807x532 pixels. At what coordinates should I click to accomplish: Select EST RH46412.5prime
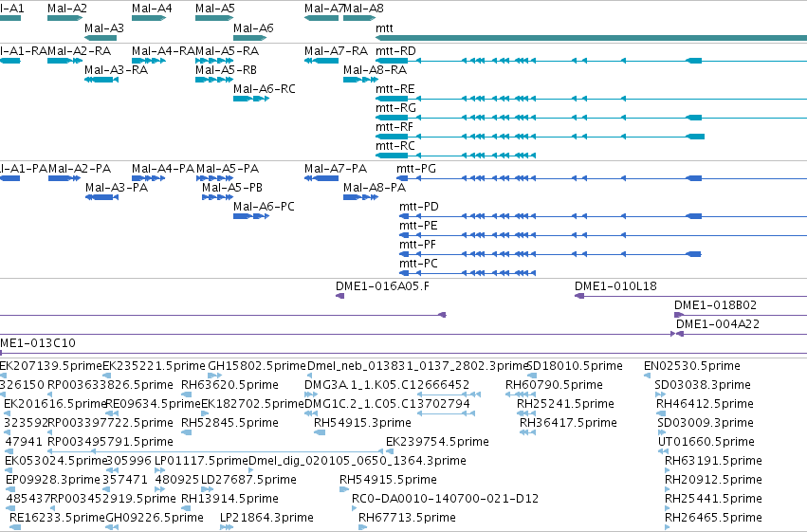705,404
